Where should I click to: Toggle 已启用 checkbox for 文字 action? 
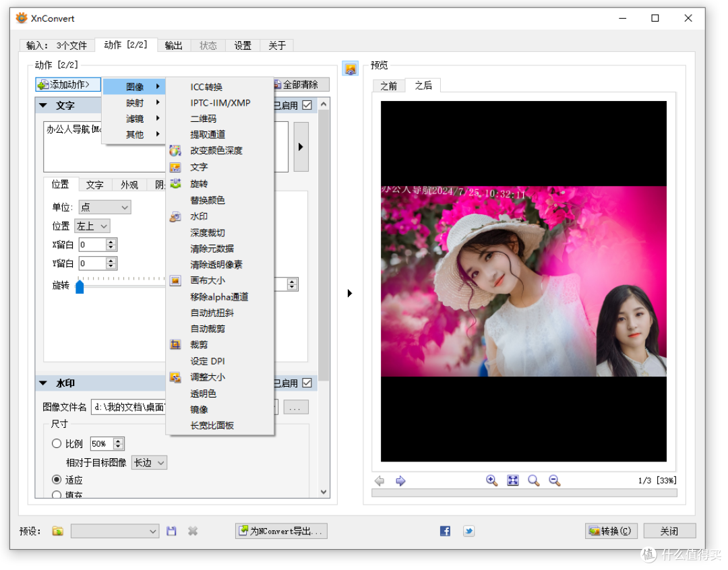pyautogui.click(x=307, y=105)
